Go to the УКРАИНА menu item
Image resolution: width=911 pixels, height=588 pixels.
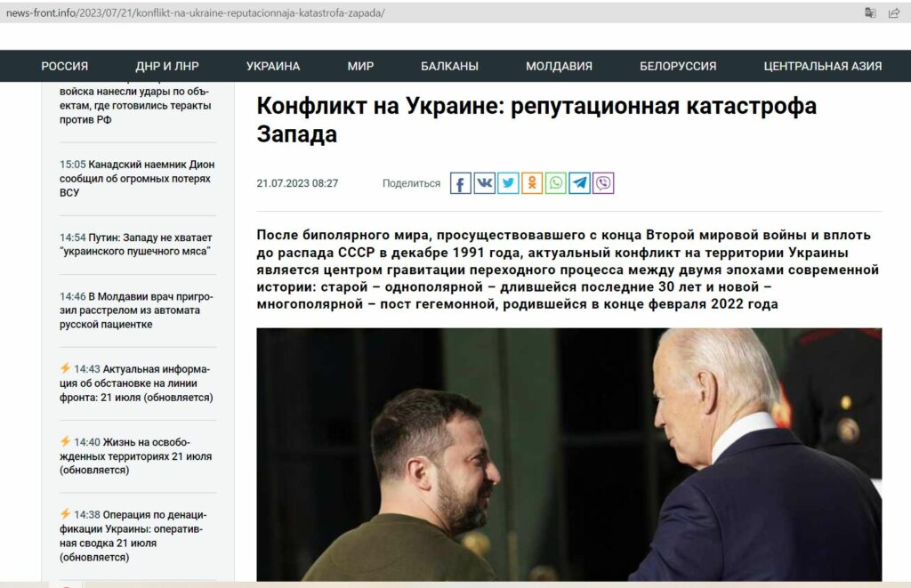273,66
